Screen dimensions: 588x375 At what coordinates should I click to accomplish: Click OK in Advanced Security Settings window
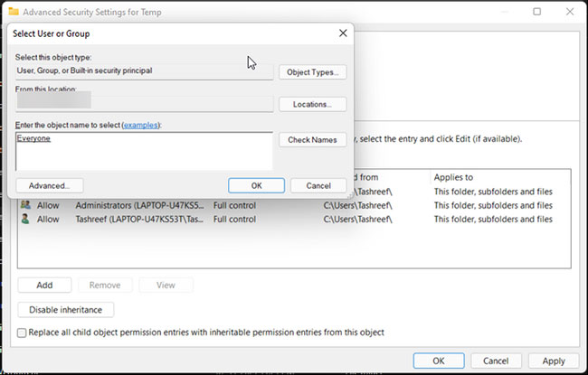pyautogui.click(x=439, y=361)
